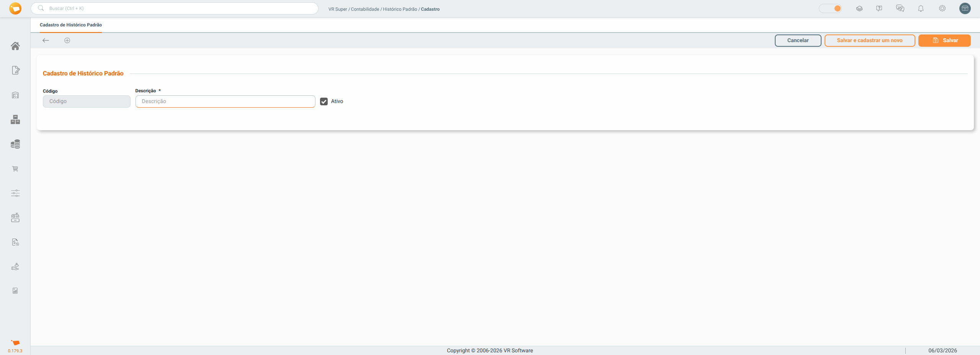Screen dimensions: 980x355
Task: Uncheck the Ativo checkbox
Action: 324,101
